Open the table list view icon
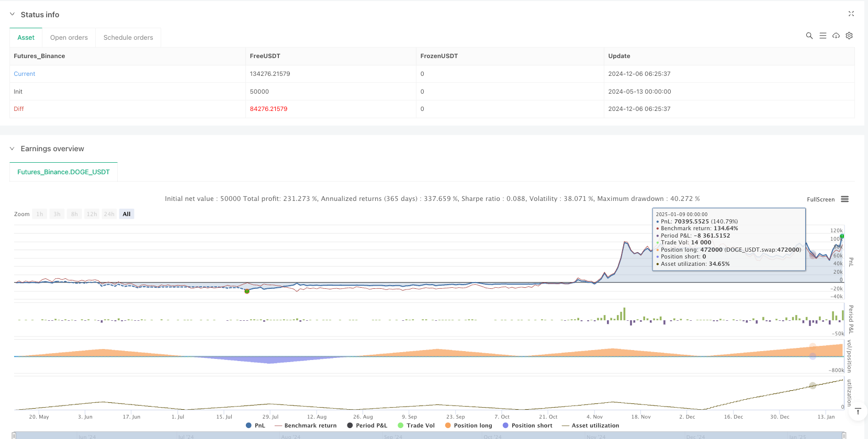Viewport: 868px width, 439px height. [x=822, y=36]
